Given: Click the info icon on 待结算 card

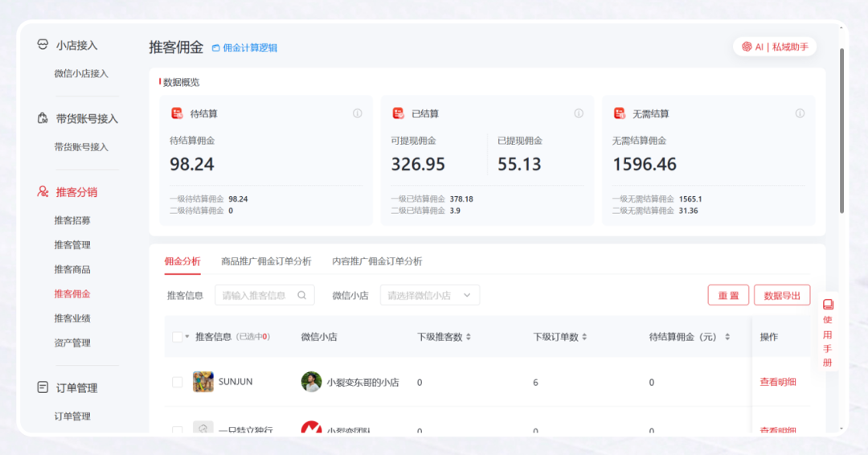Looking at the screenshot, I should tap(358, 113).
